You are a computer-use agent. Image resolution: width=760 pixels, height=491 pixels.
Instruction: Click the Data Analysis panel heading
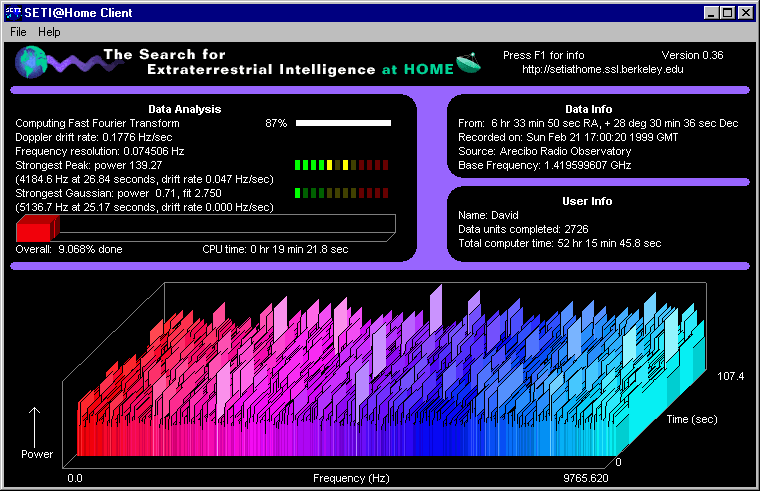point(184,109)
